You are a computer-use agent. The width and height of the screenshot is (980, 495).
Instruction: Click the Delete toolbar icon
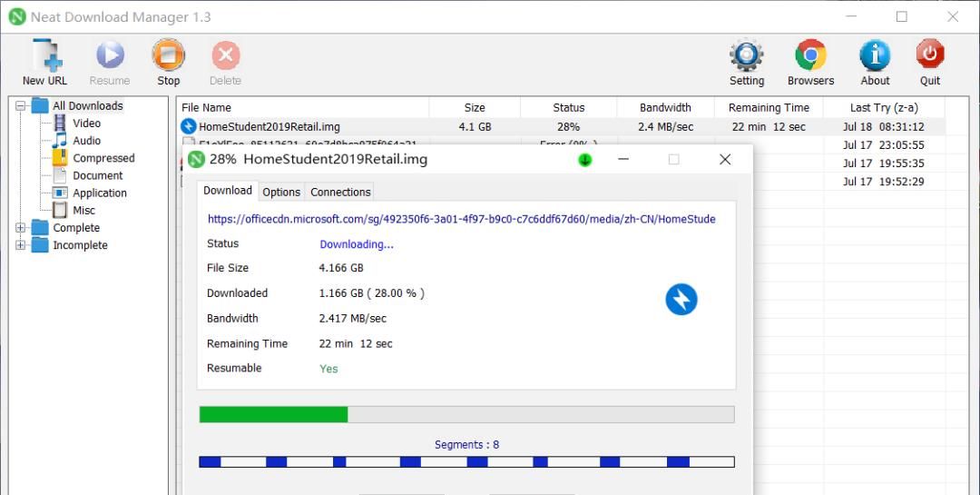(x=226, y=55)
